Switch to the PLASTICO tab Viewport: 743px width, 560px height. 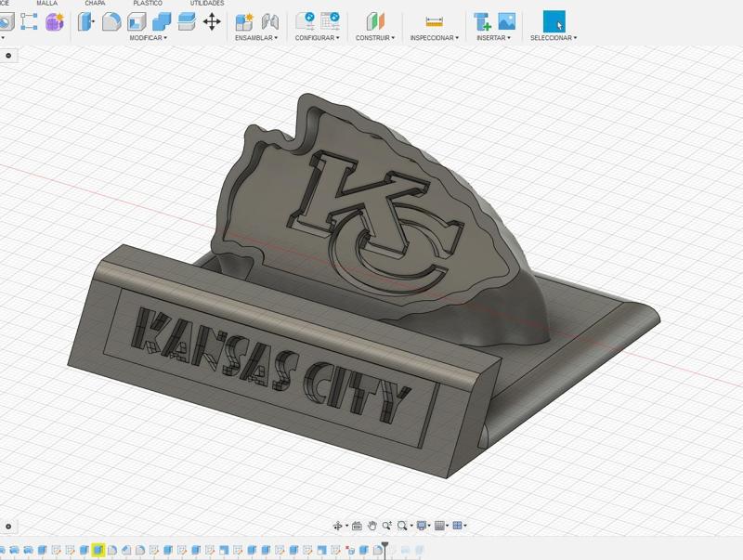[x=148, y=3]
